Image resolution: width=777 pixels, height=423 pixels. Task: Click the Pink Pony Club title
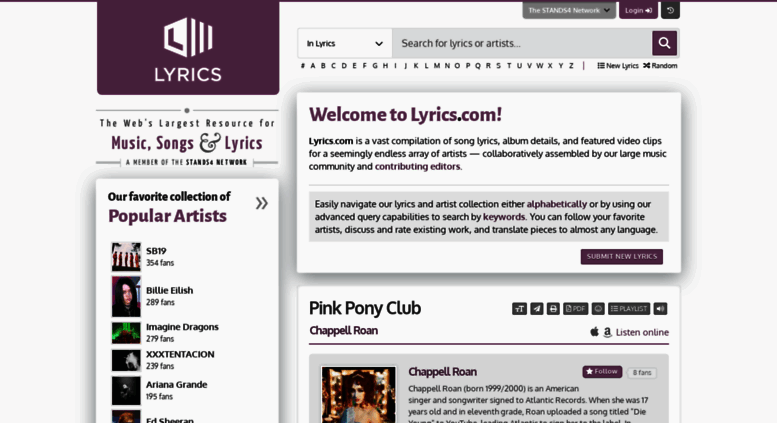[x=365, y=308]
